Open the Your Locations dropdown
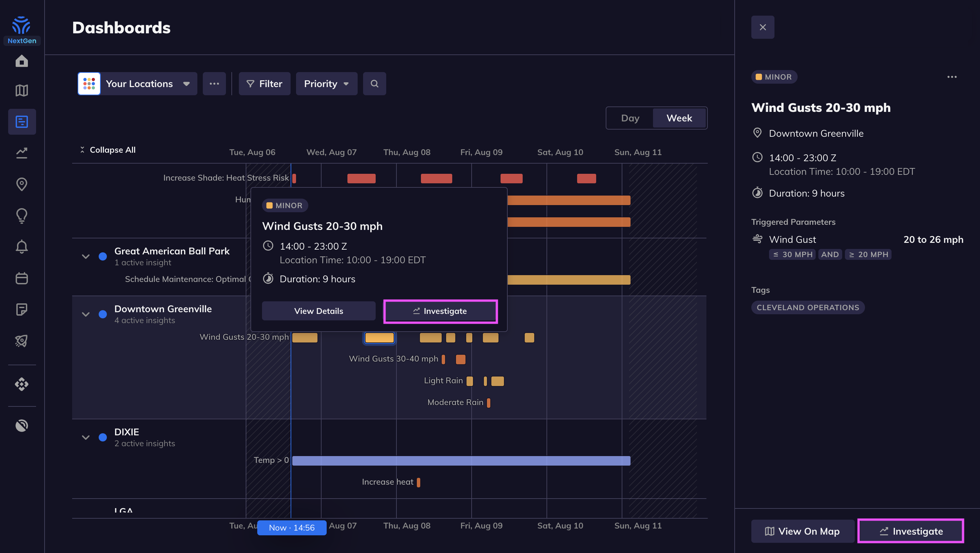The height and width of the screenshot is (553, 980). (137, 84)
